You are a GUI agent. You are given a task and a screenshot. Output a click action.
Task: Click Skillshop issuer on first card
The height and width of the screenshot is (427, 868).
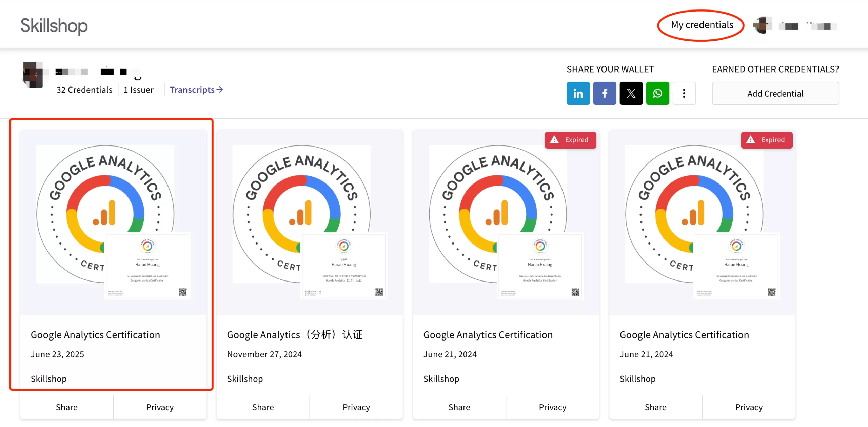coord(48,379)
